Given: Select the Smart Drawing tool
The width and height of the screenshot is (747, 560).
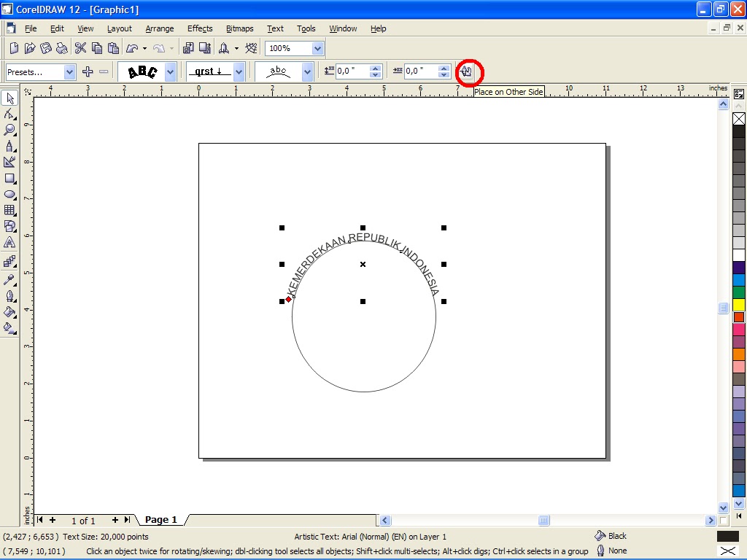Looking at the screenshot, I should click(9, 163).
